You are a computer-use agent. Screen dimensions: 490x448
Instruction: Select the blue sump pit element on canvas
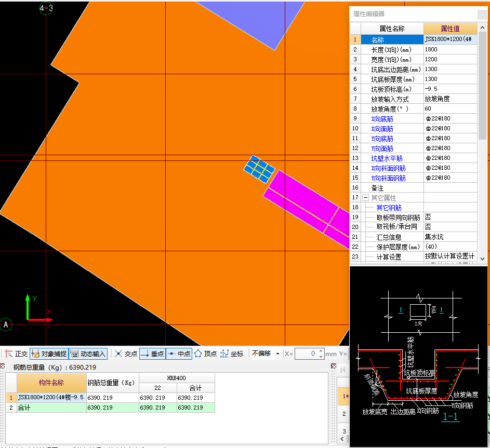tap(259, 169)
